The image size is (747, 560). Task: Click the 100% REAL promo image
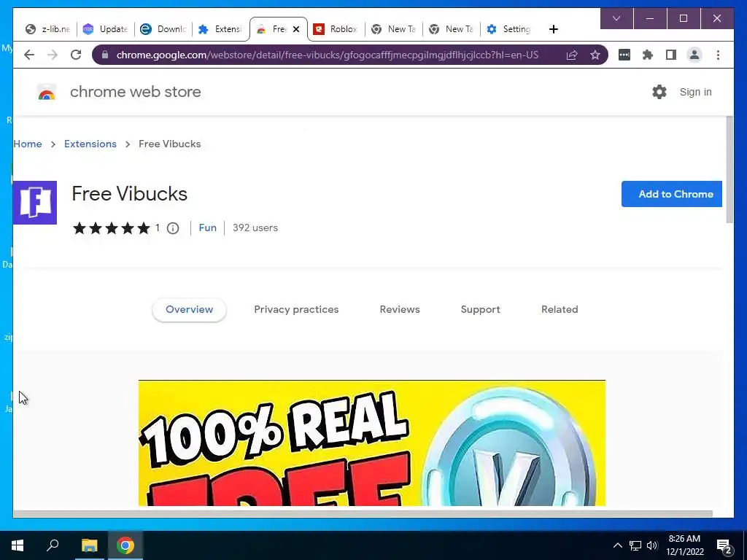(371, 443)
